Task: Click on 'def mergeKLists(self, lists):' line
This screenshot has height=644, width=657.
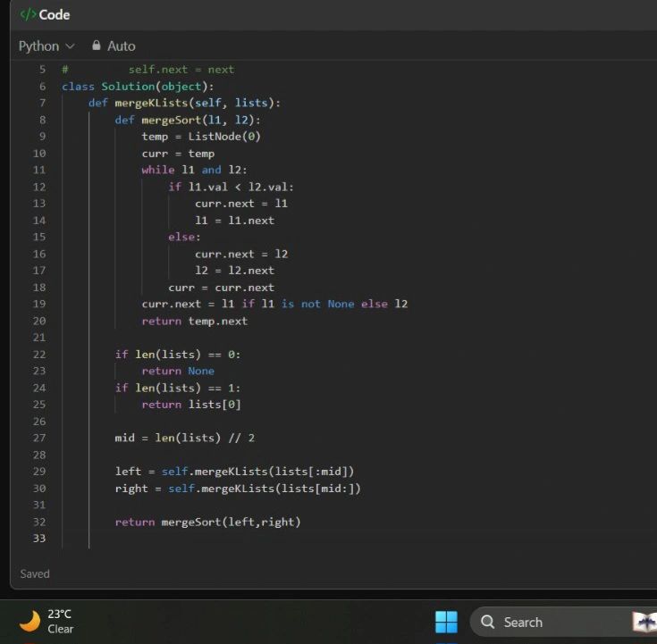Action: (x=184, y=103)
